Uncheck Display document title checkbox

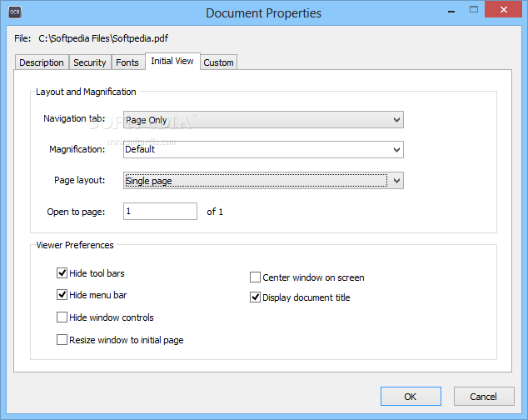pyautogui.click(x=255, y=297)
